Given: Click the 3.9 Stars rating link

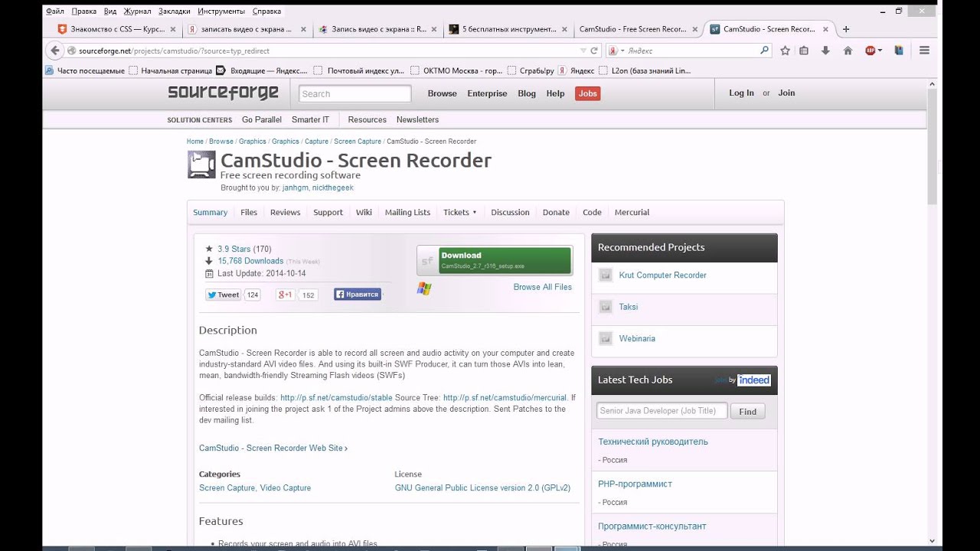Looking at the screenshot, I should click(x=234, y=249).
